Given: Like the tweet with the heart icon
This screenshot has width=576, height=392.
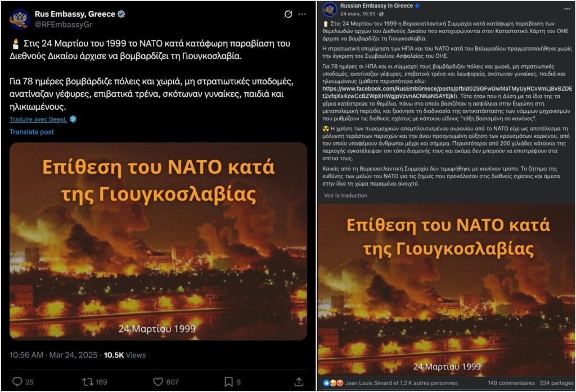Looking at the screenshot, I should pos(158,382).
